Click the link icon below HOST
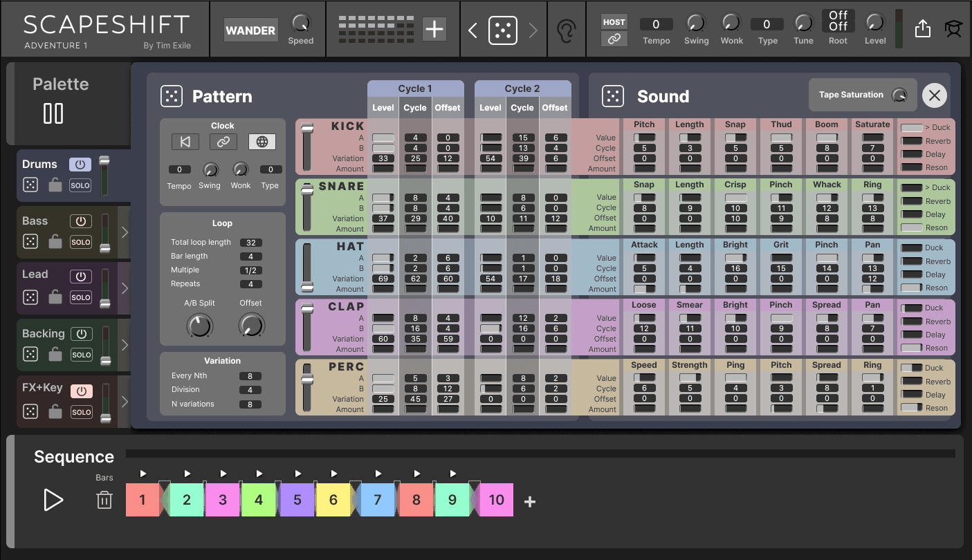 (614, 39)
